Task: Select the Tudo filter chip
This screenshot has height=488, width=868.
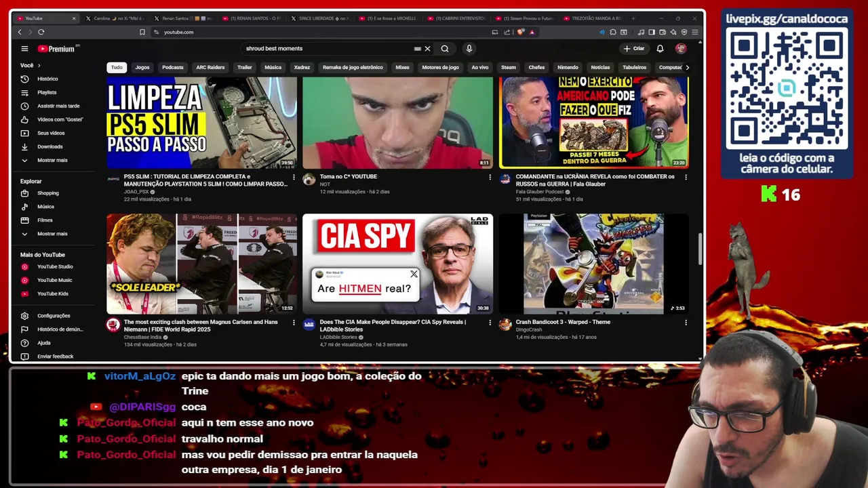Action: pyautogui.click(x=117, y=68)
